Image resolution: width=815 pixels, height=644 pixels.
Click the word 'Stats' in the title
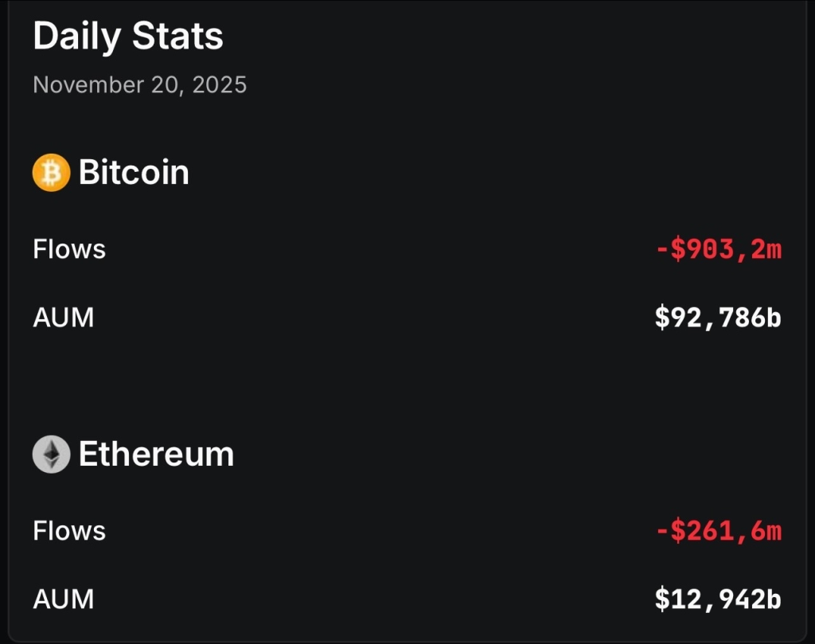pos(180,37)
